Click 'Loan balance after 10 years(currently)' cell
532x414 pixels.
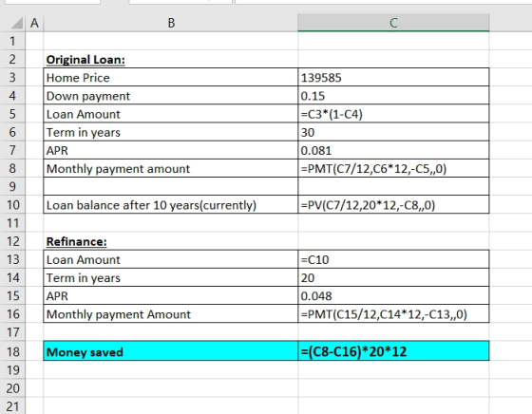171,205
